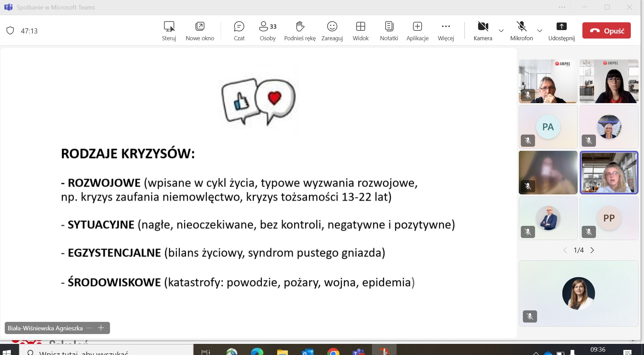
Task: Toggle the Kamera on
Action: [x=483, y=31]
